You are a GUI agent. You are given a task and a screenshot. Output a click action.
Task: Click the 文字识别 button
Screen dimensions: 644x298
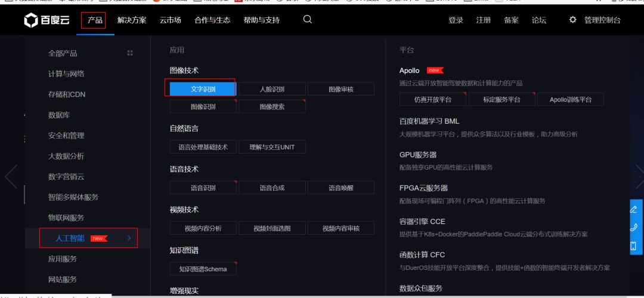click(x=203, y=89)
